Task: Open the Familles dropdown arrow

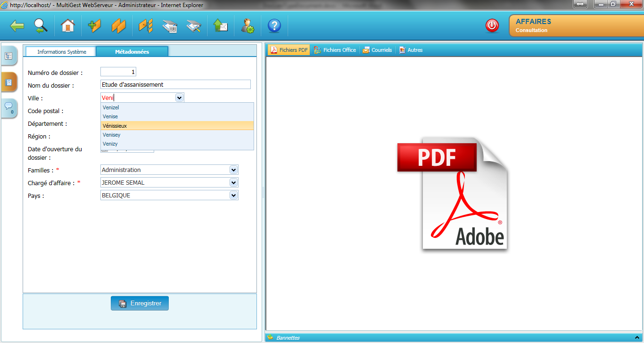Action: (233, 170)
